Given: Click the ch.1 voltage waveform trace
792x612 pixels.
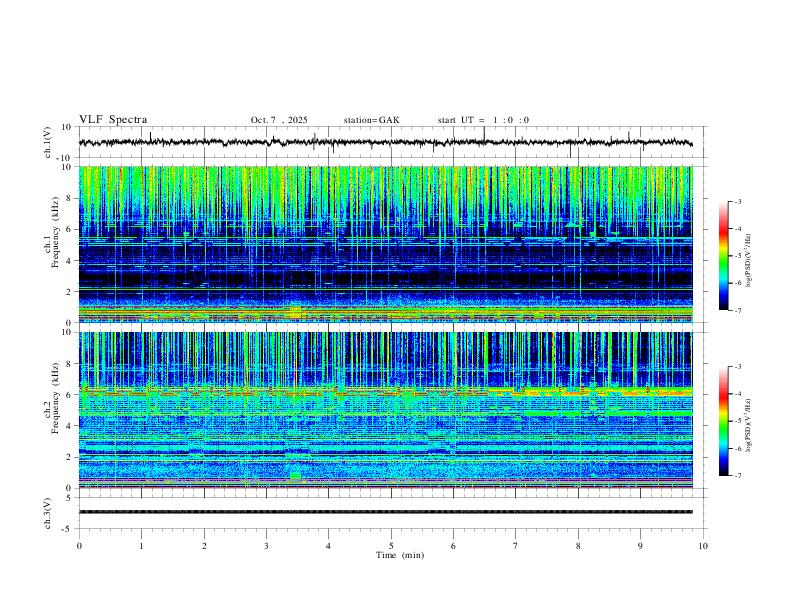Looking at the screenshot, I should click(x=385, y=143).
